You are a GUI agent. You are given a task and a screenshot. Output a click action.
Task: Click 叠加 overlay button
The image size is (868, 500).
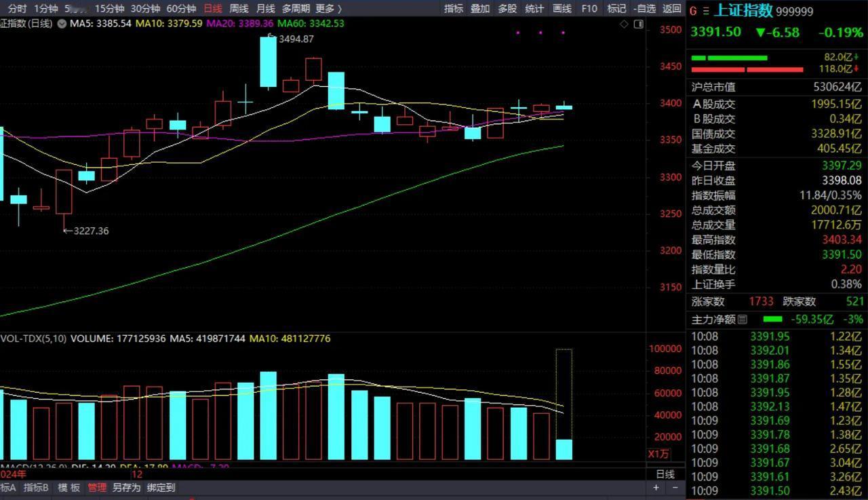tap(480, 9)
